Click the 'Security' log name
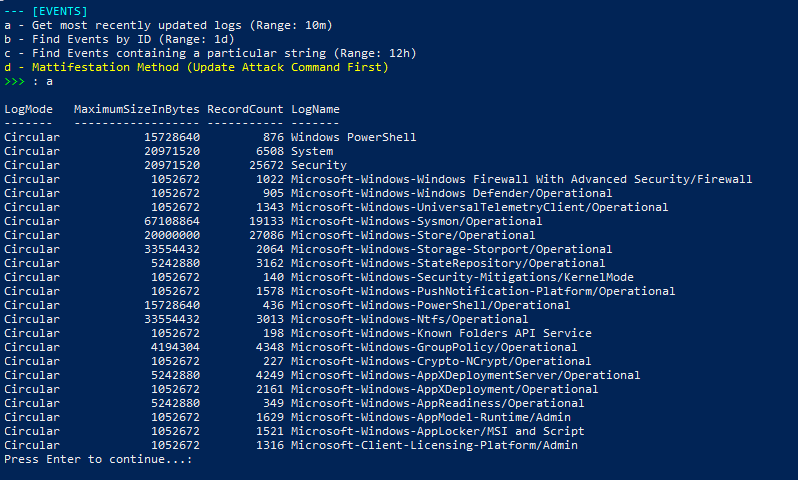 pos(319,165)
